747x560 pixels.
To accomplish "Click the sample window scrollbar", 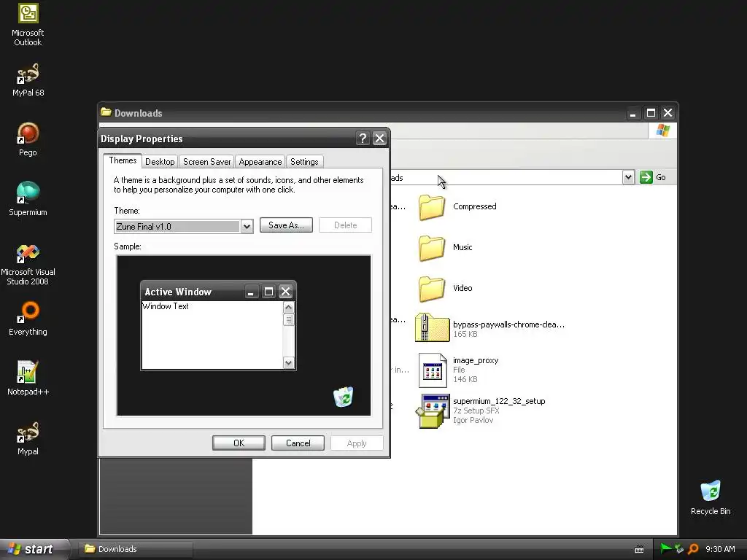I will tap(288, 335).
